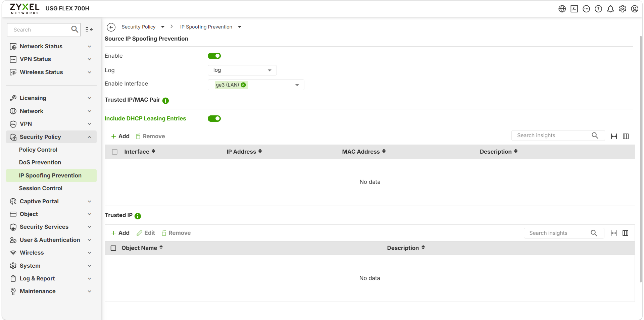The width and height of the screenshot is (644, 320).
Task: Open the Enable Interface dropdown
Action: point(256,85)
